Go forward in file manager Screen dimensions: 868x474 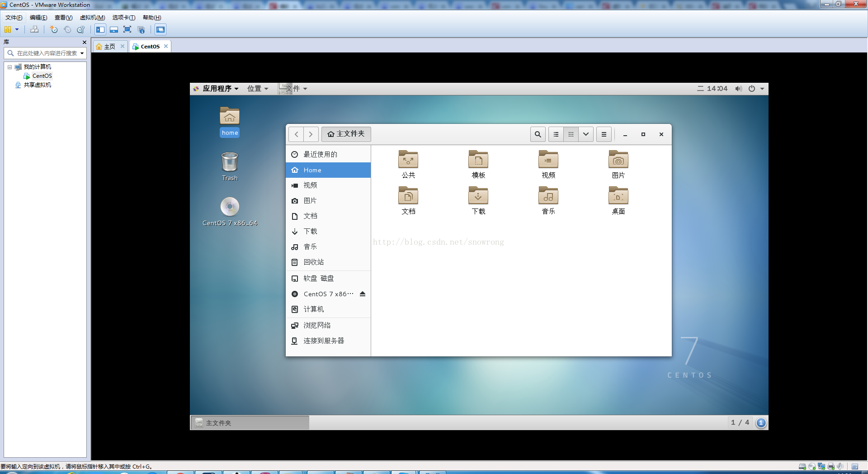point(311,134)
